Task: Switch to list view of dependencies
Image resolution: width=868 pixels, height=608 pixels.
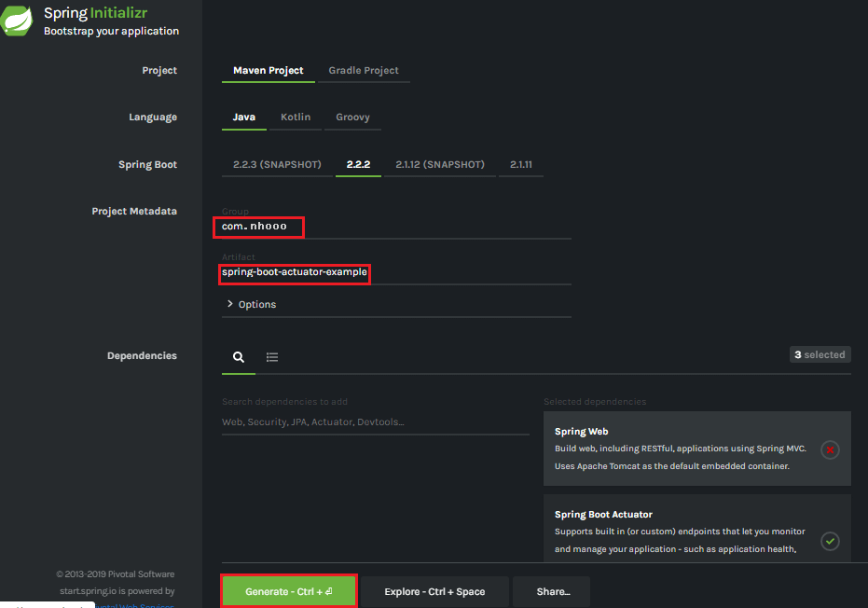Action: (x=271, y=357)
